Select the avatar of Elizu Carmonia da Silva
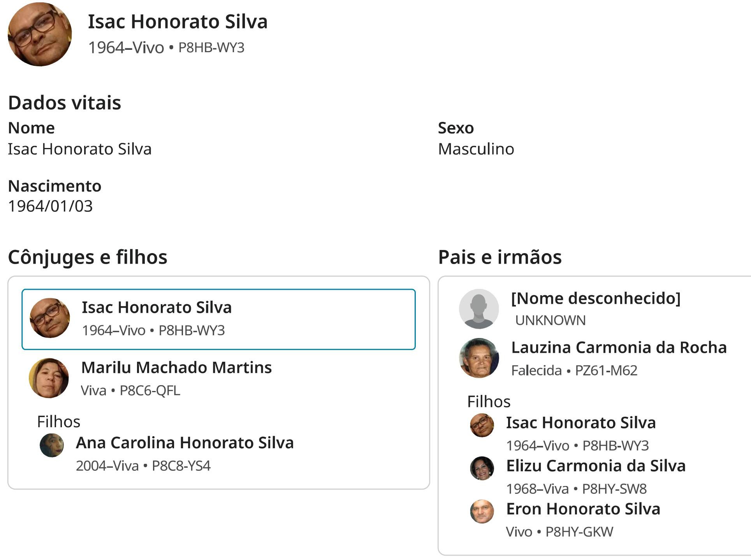The width and height of the screenshot is (751, 560). 482,468
